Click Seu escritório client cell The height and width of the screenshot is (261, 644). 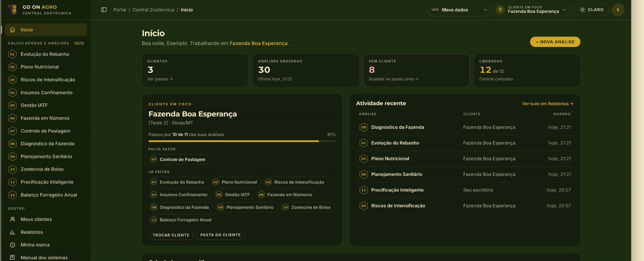point(478,190)
